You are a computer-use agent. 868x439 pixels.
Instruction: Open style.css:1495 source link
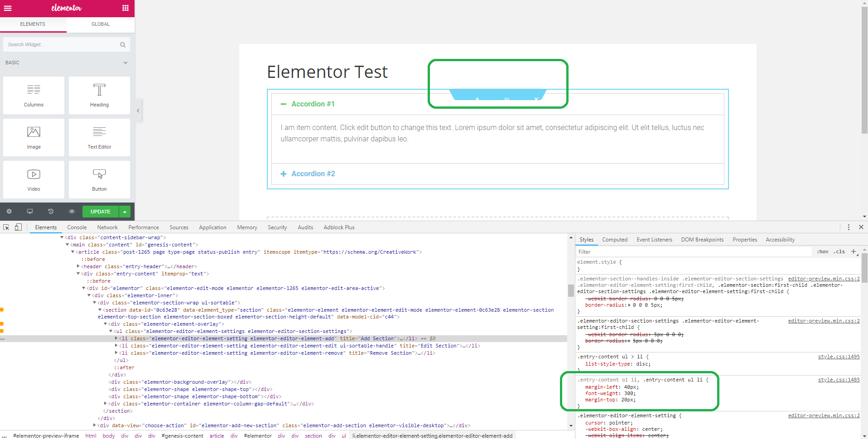click(x=839, y=357)
